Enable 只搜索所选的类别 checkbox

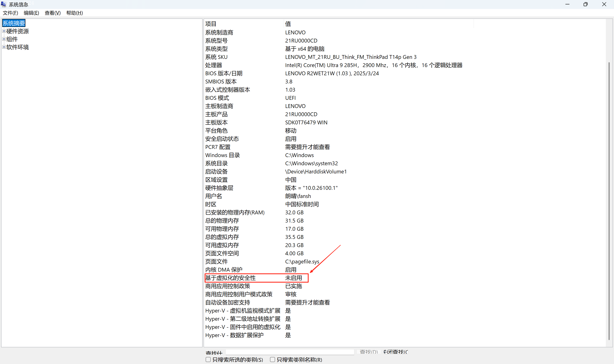click(208, 359)
